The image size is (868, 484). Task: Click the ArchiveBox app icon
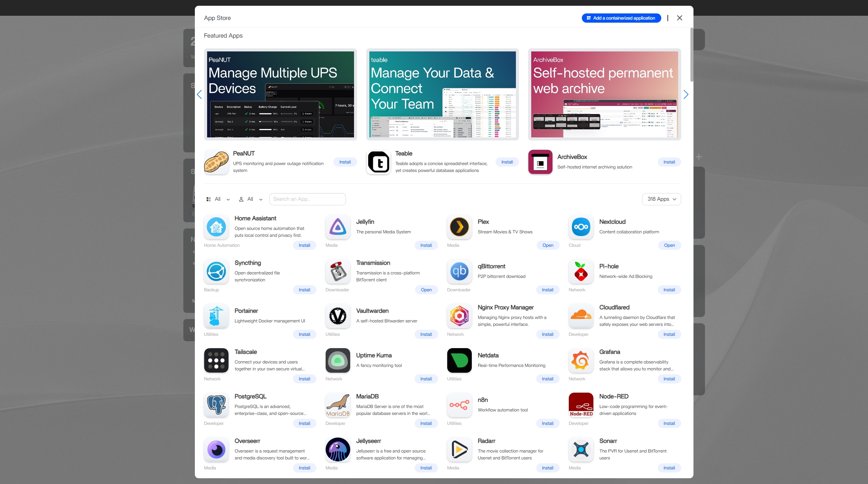pos(540,162)
